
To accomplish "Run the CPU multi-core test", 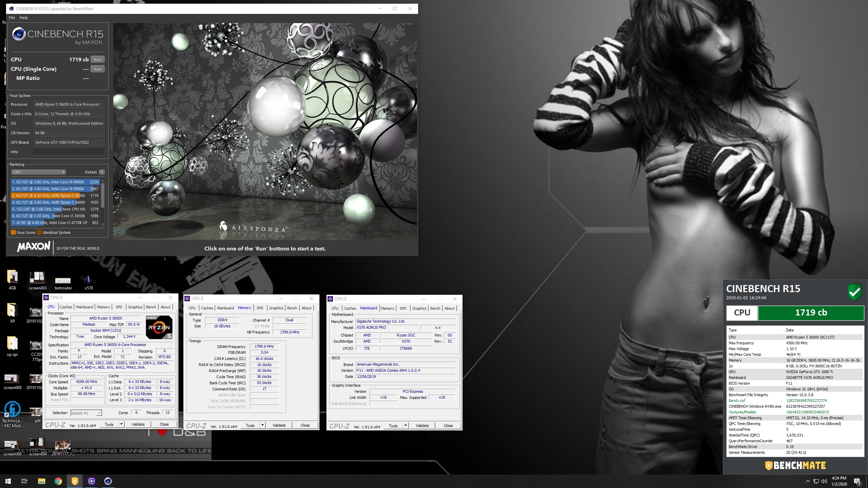I will (98, 60).
